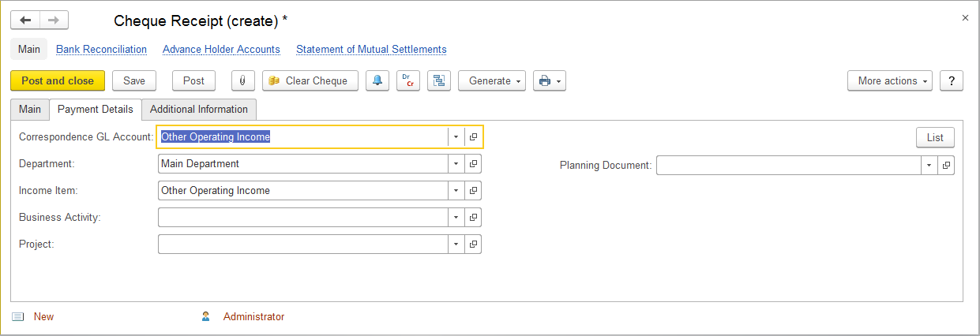
Task: Click help question mark button
Action: click(x=952, y=80)
